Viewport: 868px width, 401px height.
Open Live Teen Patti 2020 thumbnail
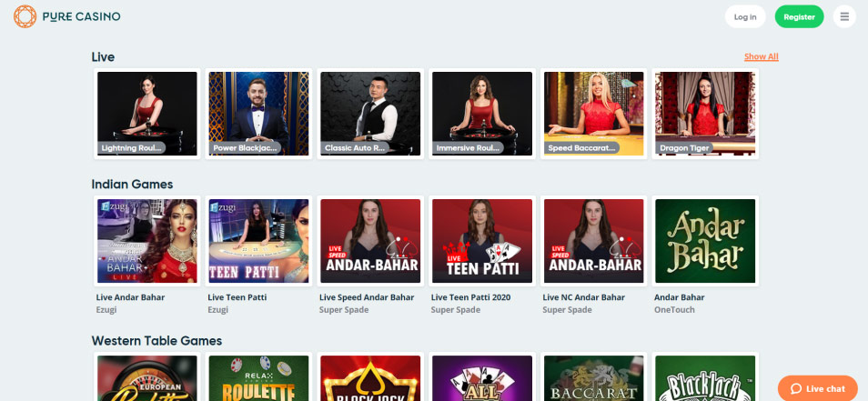click(x=482, y=241)
